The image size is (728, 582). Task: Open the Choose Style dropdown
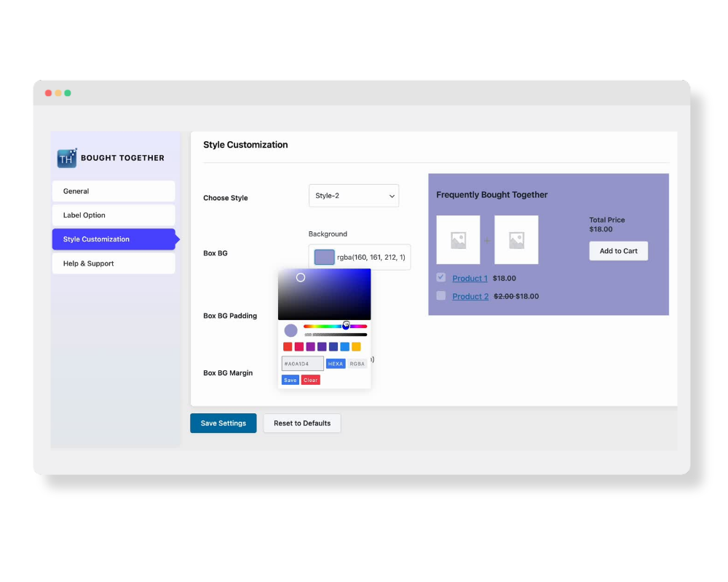[x=354, y=196]
